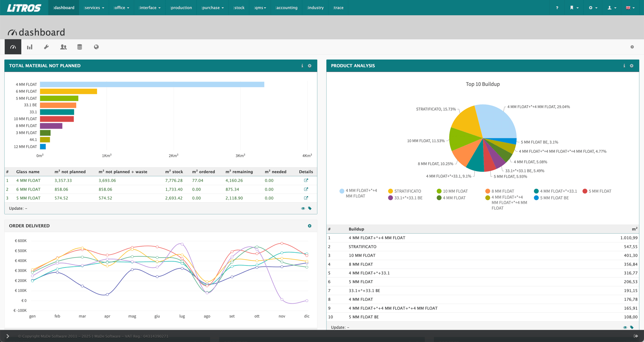Toggle 8 MM FLOAT legend entry
This screenshot has width=644, height=342.
[500, 191]
